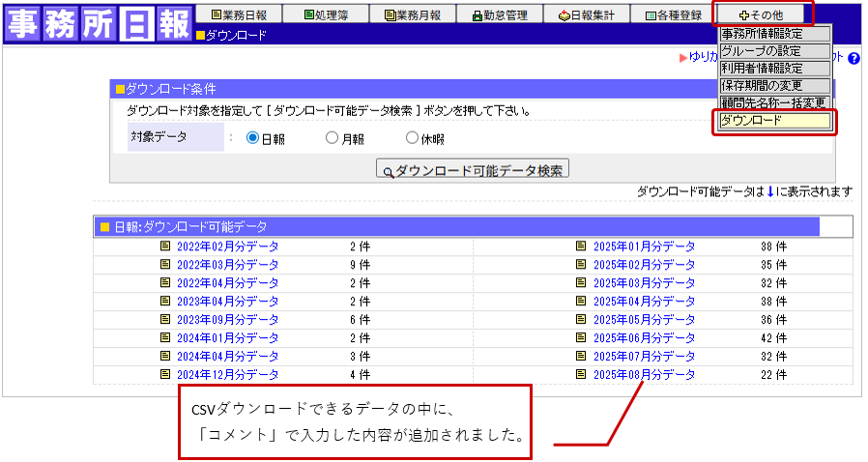Screen dimensions: 868x462
Task: Click document icon beside 2022年02月分データ
Action: point(165,245)
